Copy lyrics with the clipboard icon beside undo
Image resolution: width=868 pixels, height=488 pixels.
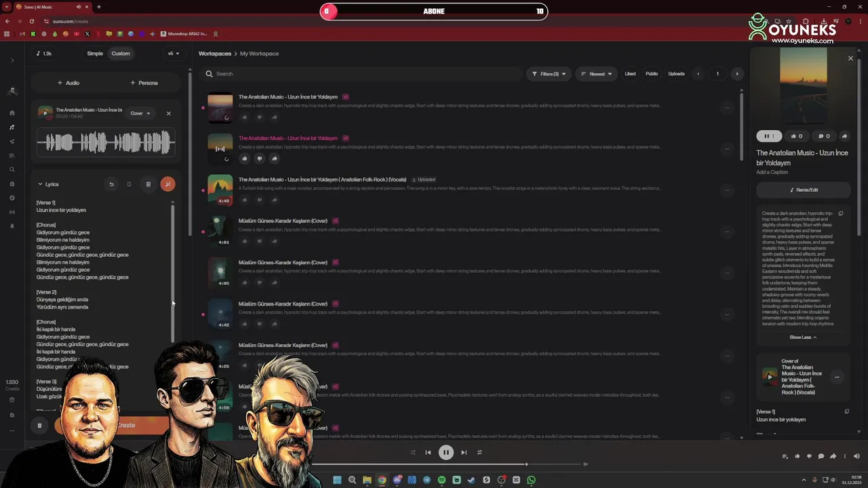pos(129,184)
